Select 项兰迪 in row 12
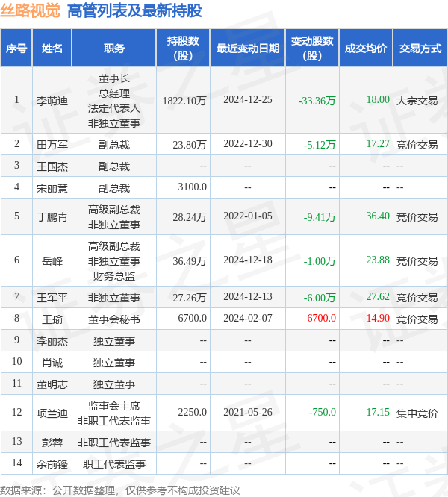448x497 pixels. pyautogui.click(x=52, y=413)
